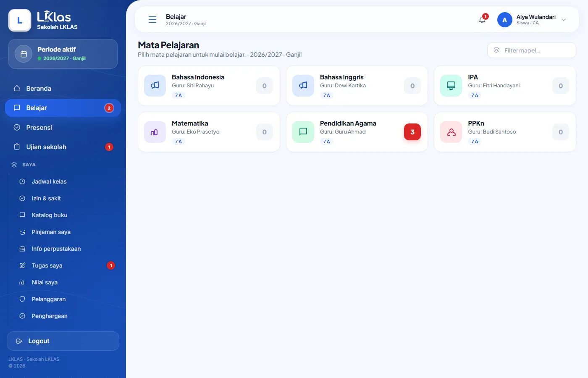Click the Filter mapel input field
Viewport: 588px width, 378px height.
click(x=532, y=50)
